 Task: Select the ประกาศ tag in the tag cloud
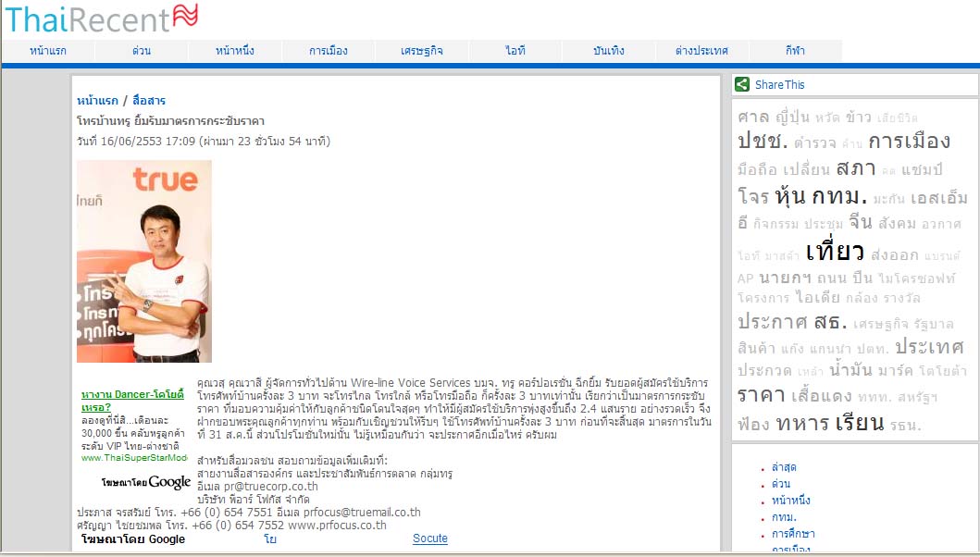[x=773, y=321]
